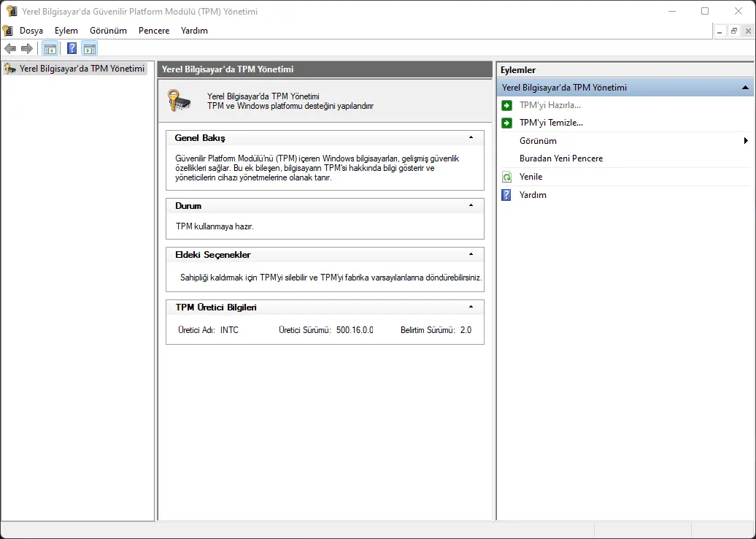
Task: Choose Buradan Yeni Pencere action
Action: coord(561,158)
